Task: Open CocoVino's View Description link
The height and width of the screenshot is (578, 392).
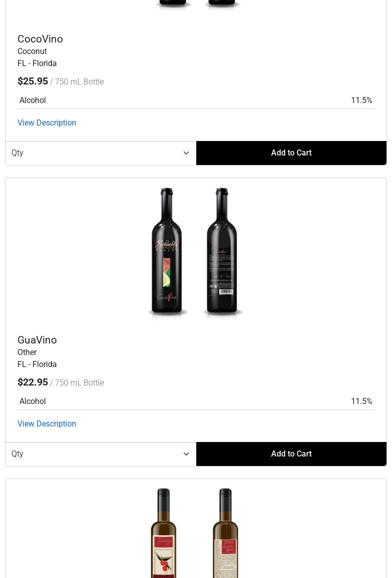Action: (x=47, y=123)
